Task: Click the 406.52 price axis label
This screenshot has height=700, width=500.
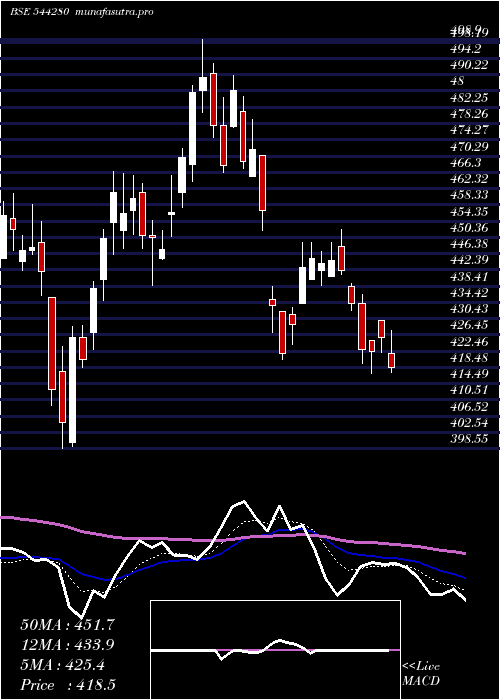Action: 469,406
